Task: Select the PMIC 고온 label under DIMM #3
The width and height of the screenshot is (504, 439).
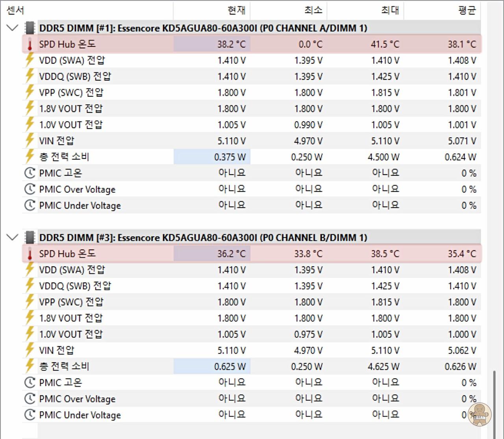Action: 61,383
